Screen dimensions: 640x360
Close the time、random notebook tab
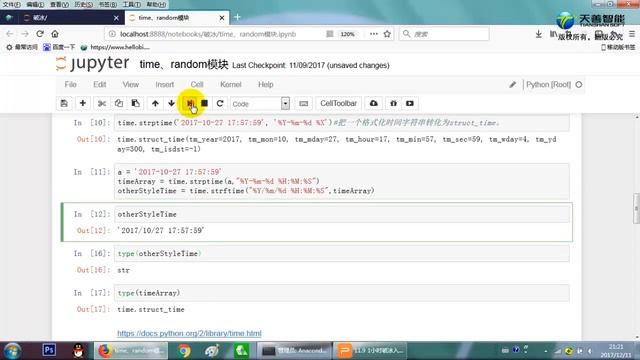click(222, 18)
